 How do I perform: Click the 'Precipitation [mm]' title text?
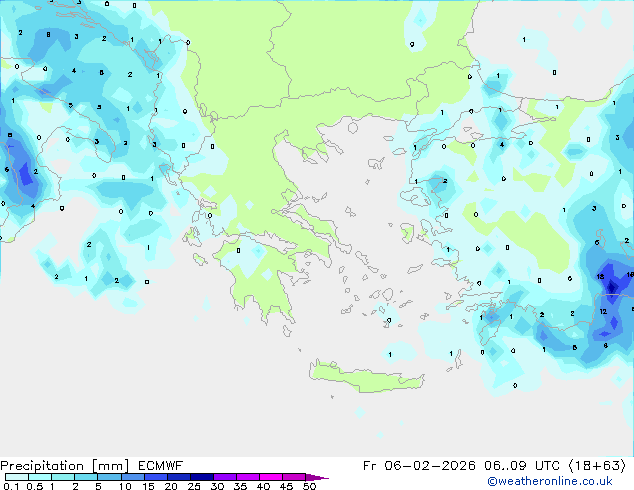[x=65, y=466]
